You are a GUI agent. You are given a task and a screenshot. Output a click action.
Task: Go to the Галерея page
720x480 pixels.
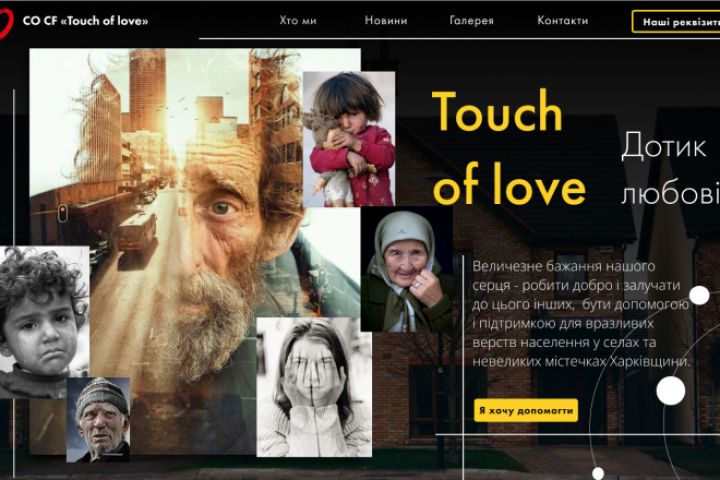(472, 21)
